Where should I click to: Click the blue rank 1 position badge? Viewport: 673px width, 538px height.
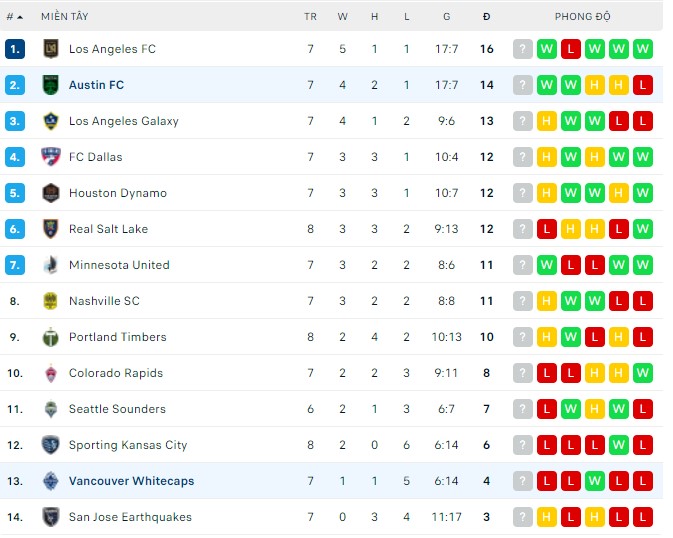15,49
